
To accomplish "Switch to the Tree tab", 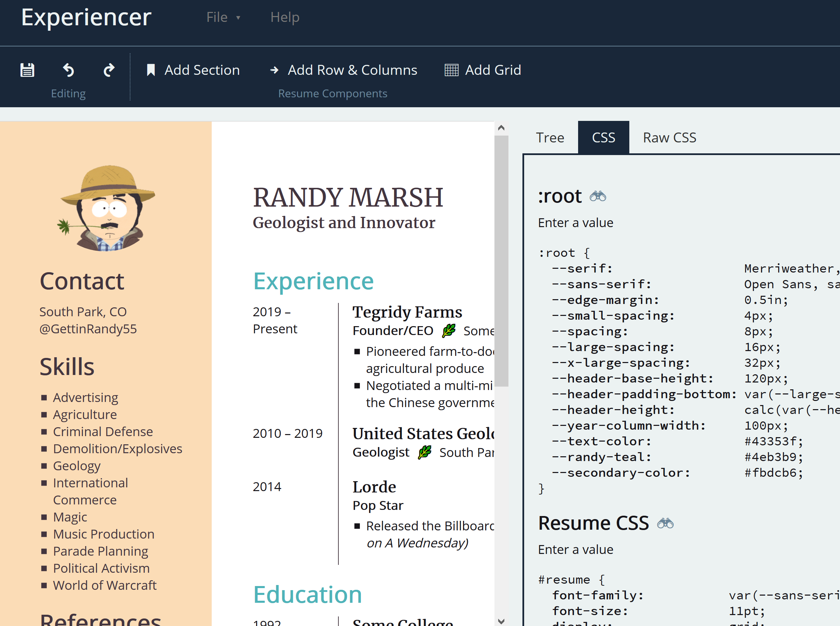I will [550, 137].
